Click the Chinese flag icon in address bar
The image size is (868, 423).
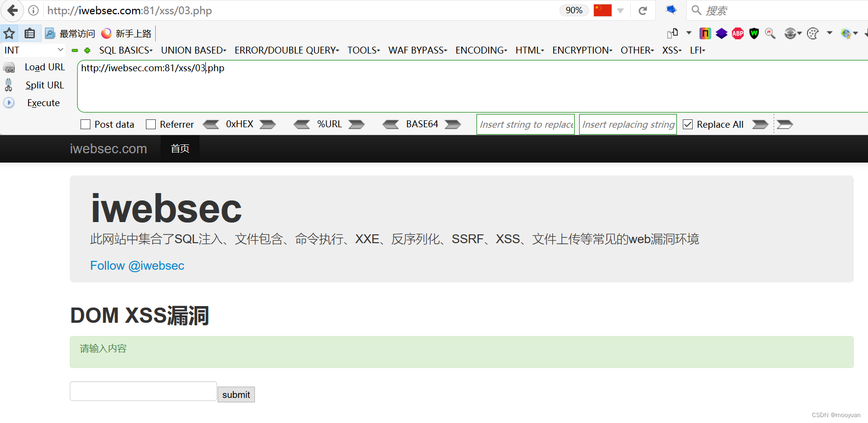[x=602, y=10]
